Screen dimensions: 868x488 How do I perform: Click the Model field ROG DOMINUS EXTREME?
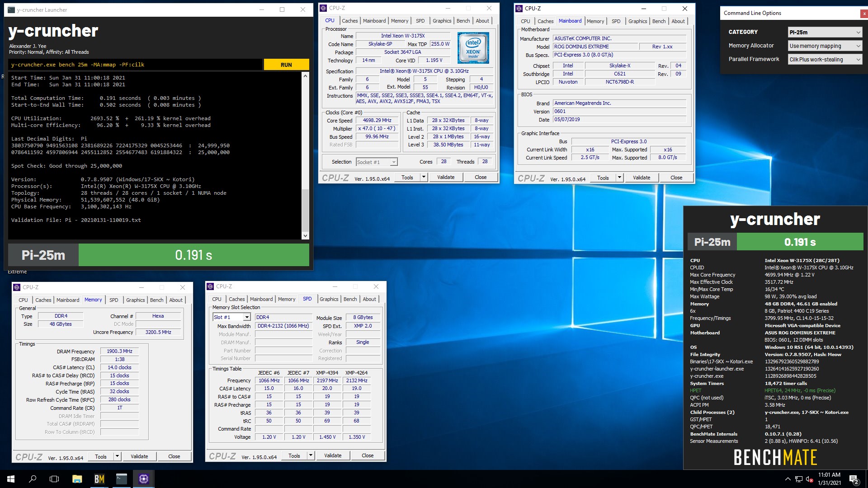click(595, 47)
